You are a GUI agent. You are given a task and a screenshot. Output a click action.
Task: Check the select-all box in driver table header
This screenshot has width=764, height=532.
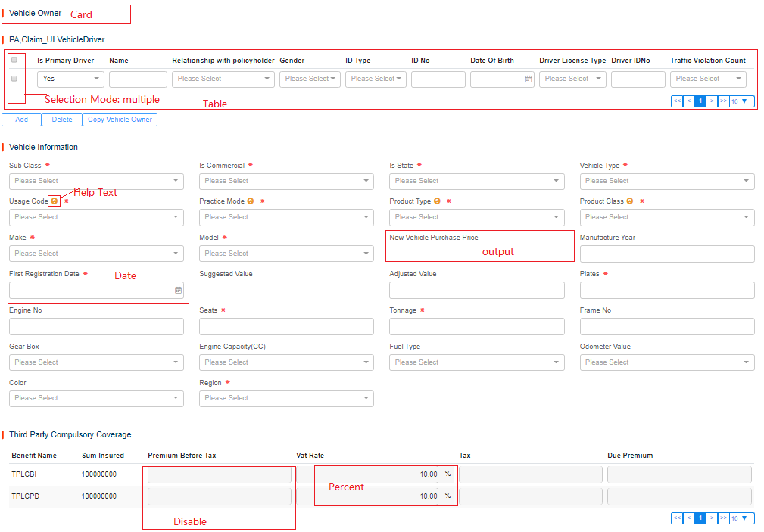[x=14, y=61]
